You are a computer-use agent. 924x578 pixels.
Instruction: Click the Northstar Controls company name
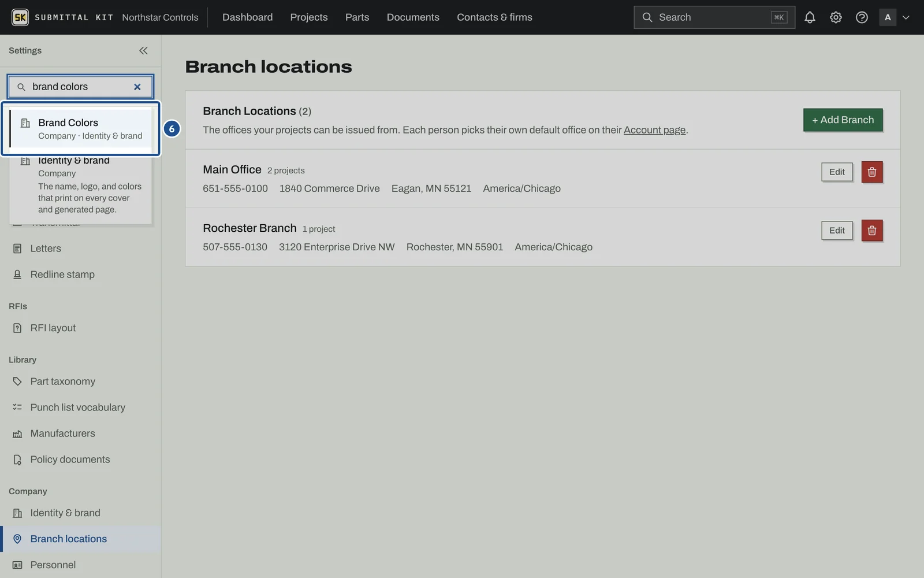click(160, 17)
